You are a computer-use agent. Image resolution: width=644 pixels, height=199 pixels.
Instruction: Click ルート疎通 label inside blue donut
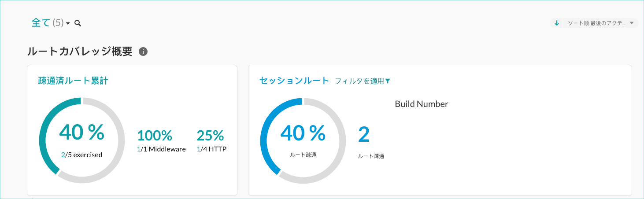click(303, 155)
